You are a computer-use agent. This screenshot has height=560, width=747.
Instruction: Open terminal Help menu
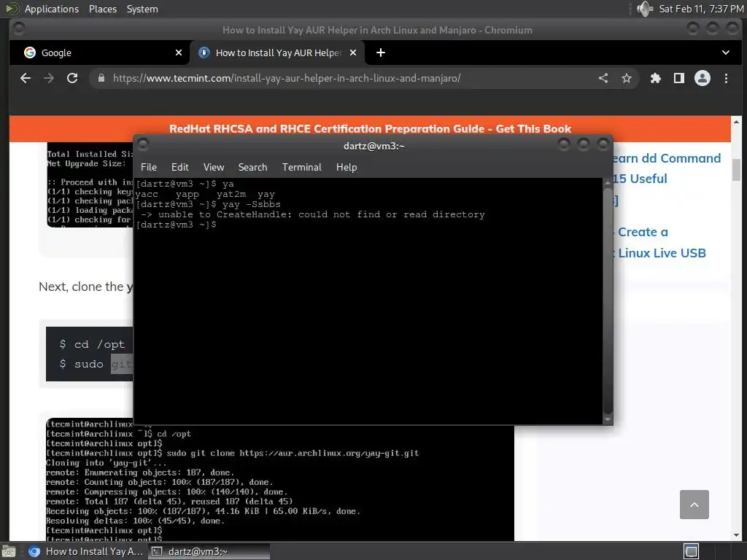(347, 167)
